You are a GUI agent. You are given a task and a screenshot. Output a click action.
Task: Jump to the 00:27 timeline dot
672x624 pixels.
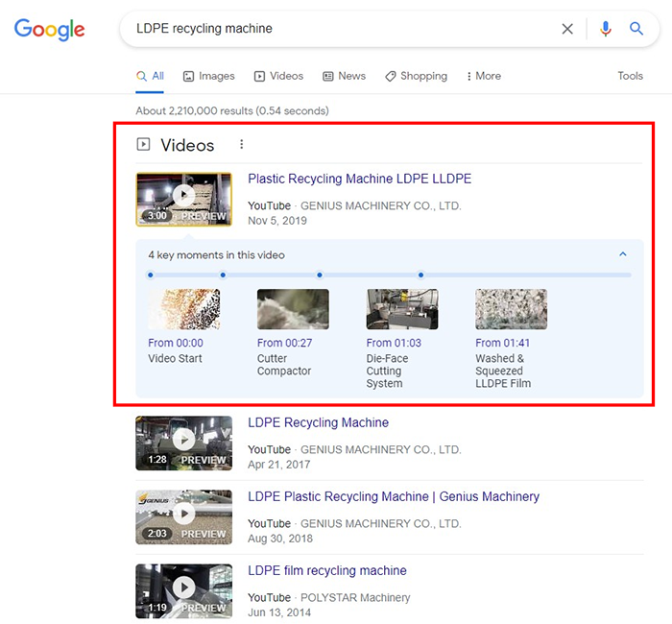223,276
